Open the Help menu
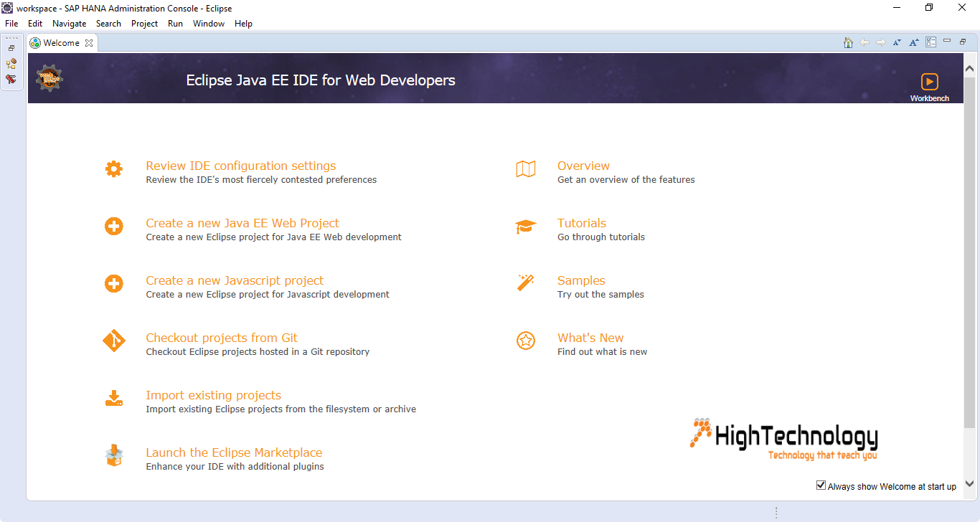Viewport: 980px width, 522px height. click(243, 24)
